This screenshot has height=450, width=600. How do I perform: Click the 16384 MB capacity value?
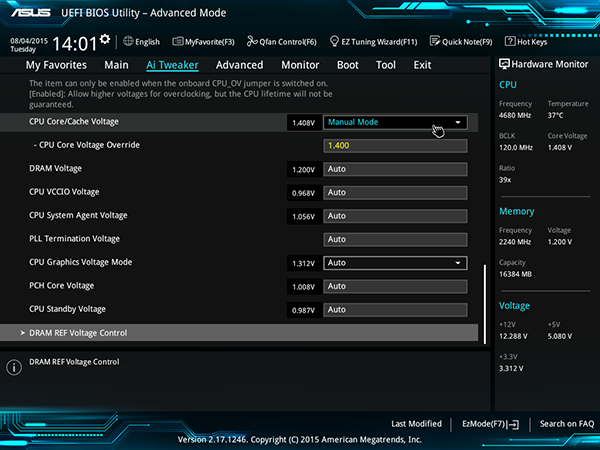tap(515, 274)
